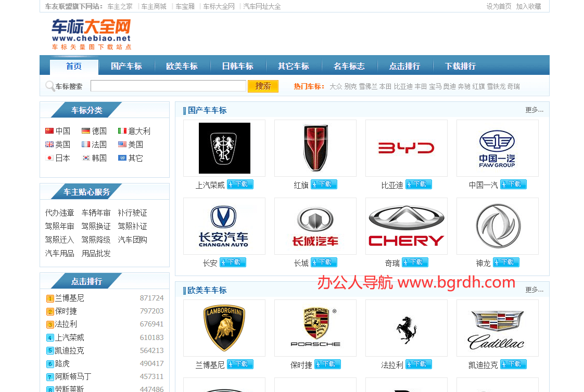This screenshot has height=392, width=584.
Task: Open the Lamborghini logo thumbnail
Action: point(224,328)
